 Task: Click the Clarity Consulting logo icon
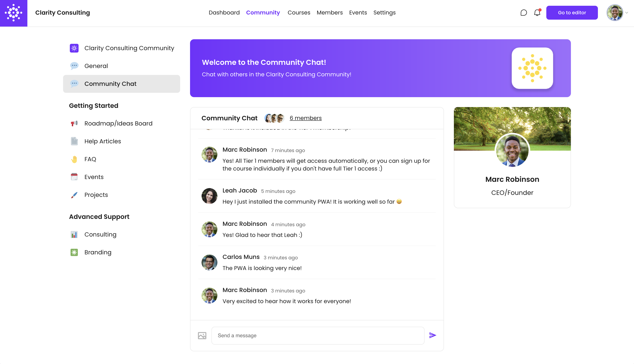pyautogui.click(x=13, y=13)
